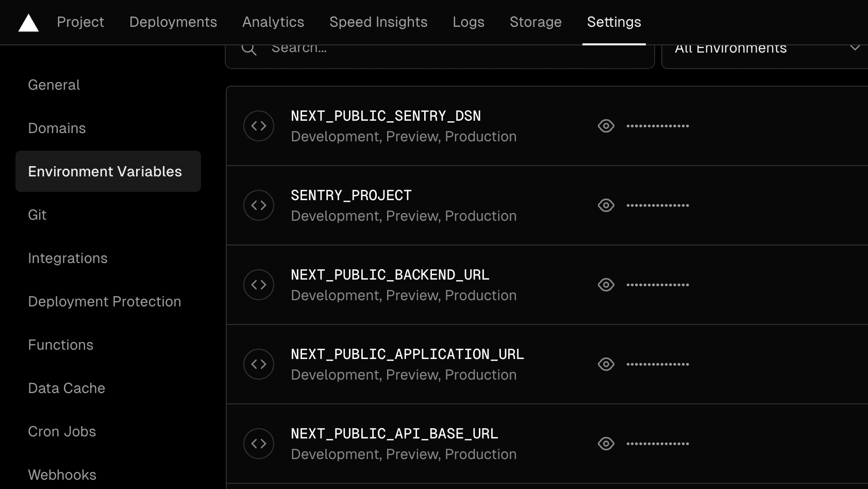Open Deployment Protection settings
Screen dimensions: 868x489
[x=104, y=301]
